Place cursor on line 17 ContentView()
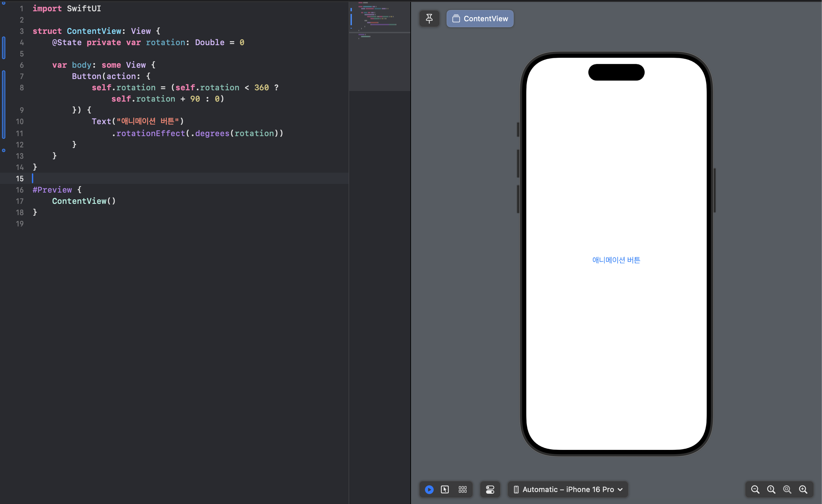The height and width of the screenshot is (504, 822). (x=83, y=201)
